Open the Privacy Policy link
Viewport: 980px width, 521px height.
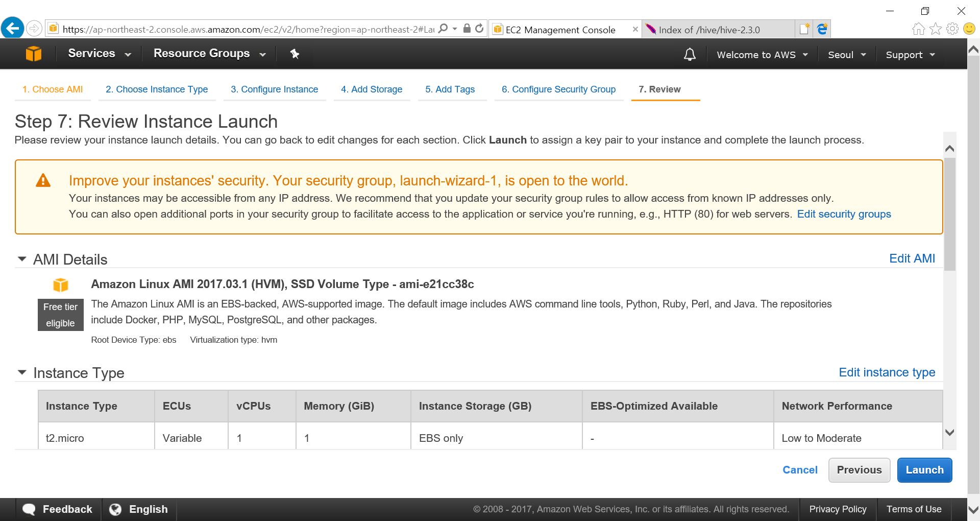(838, 509)
